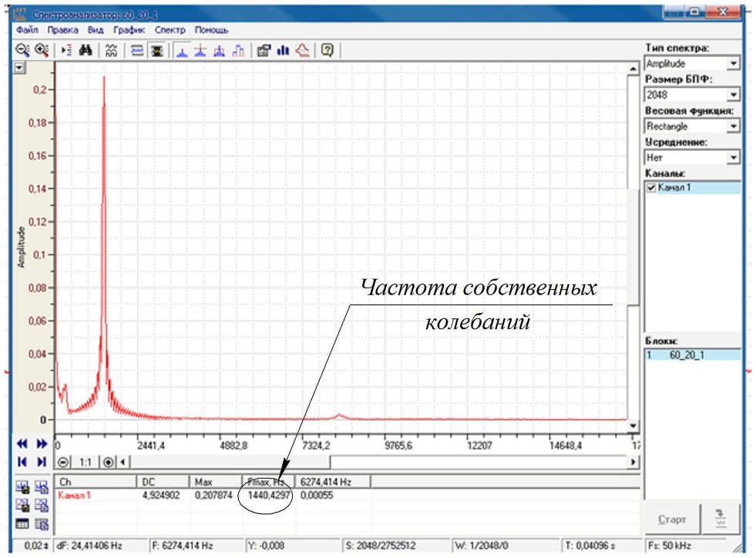Viewport: 756px width, 558px height.
Task: Click the 1:1 scale reset button
Action: coord(86,462)
